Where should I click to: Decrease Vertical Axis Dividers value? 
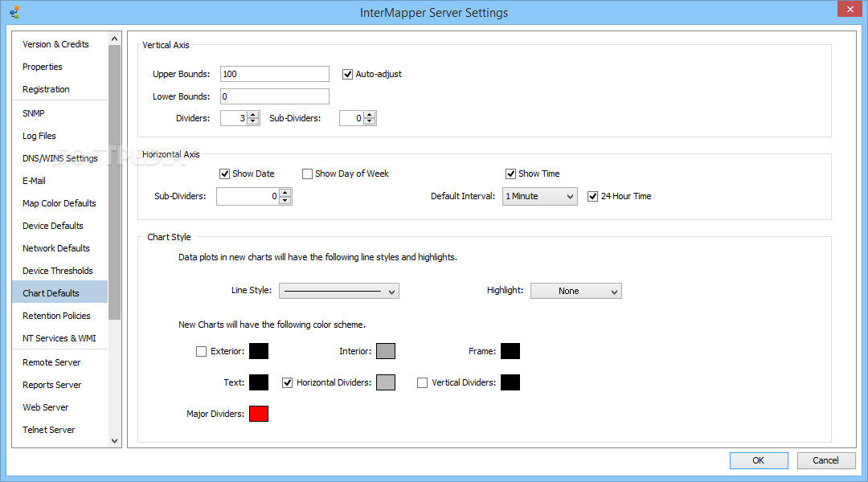coord(253,121)
